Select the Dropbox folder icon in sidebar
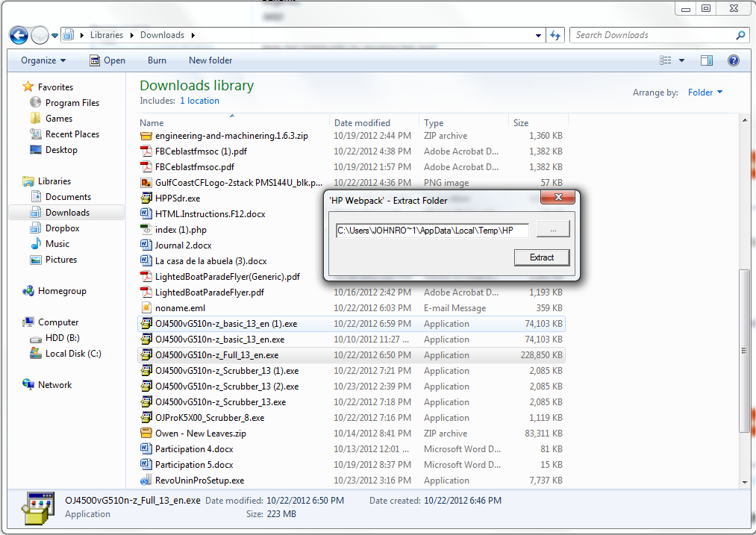 click(x=36, y=228)
